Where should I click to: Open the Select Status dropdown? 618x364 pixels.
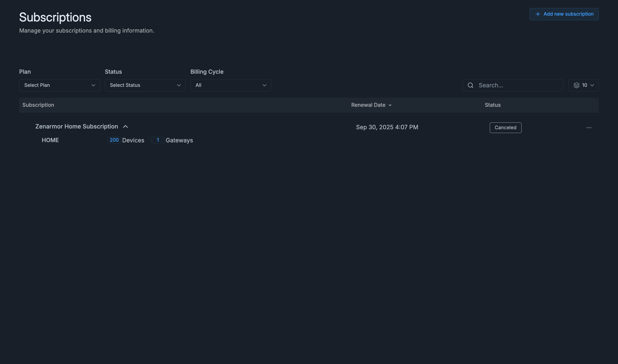(145, 85)
